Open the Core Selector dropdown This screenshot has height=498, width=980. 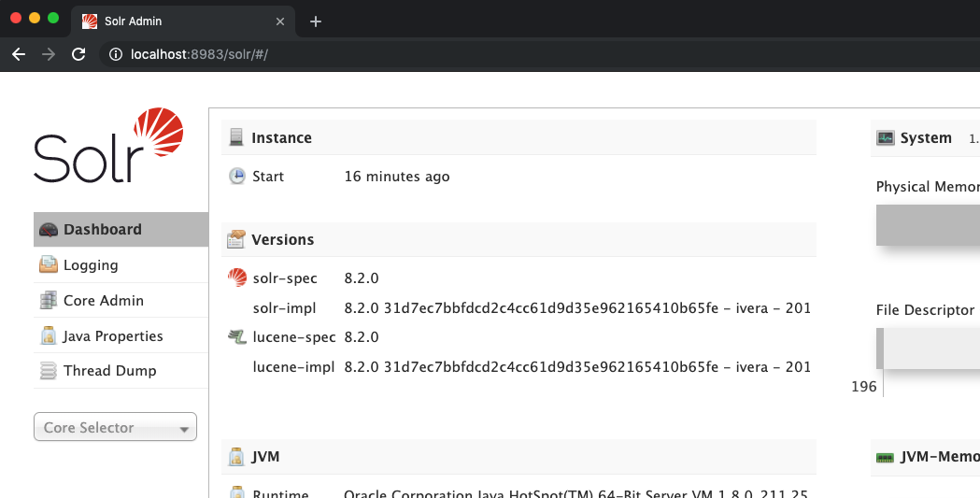(x=115, y=428)
